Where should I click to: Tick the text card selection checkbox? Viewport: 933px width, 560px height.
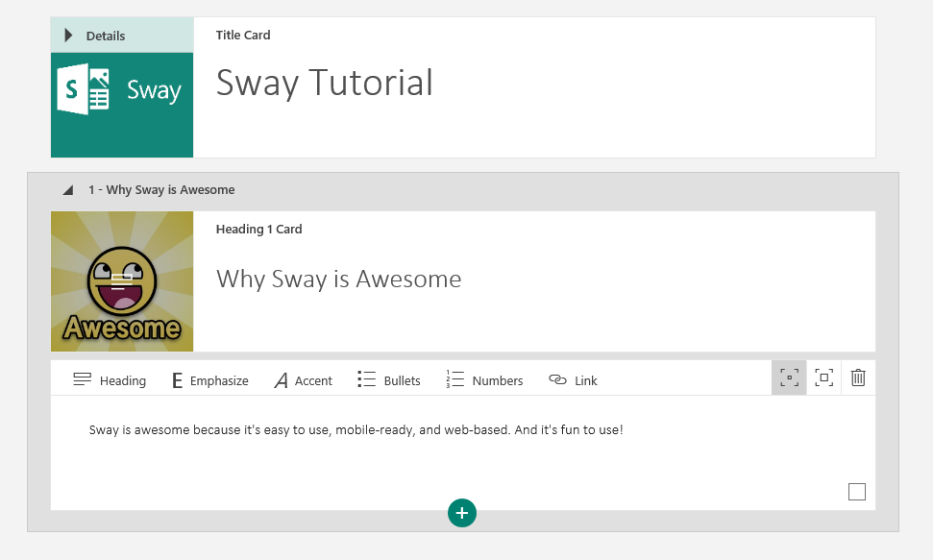[x=857, y=492]
